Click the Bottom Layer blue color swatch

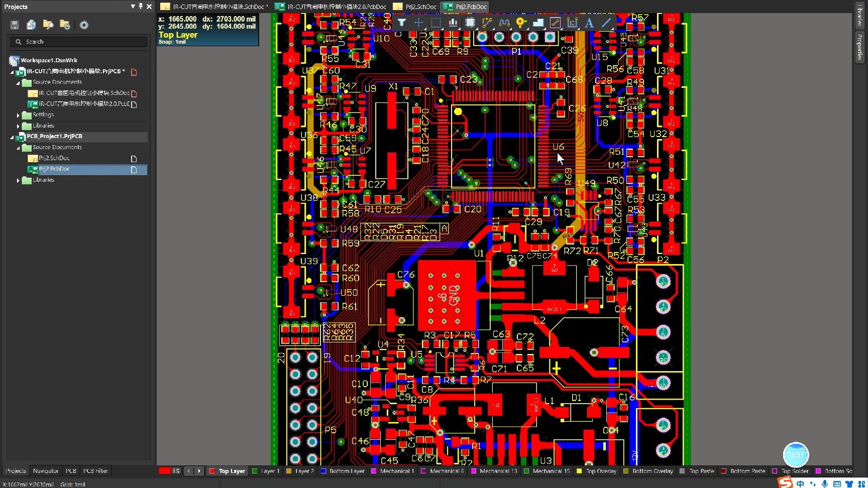click(x=323, y=471)
